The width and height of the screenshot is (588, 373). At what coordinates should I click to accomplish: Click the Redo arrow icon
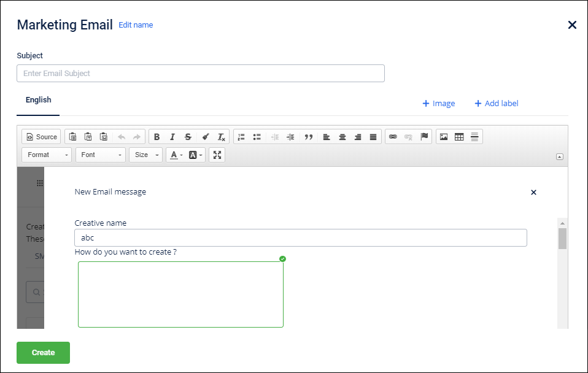pos(137,137)
